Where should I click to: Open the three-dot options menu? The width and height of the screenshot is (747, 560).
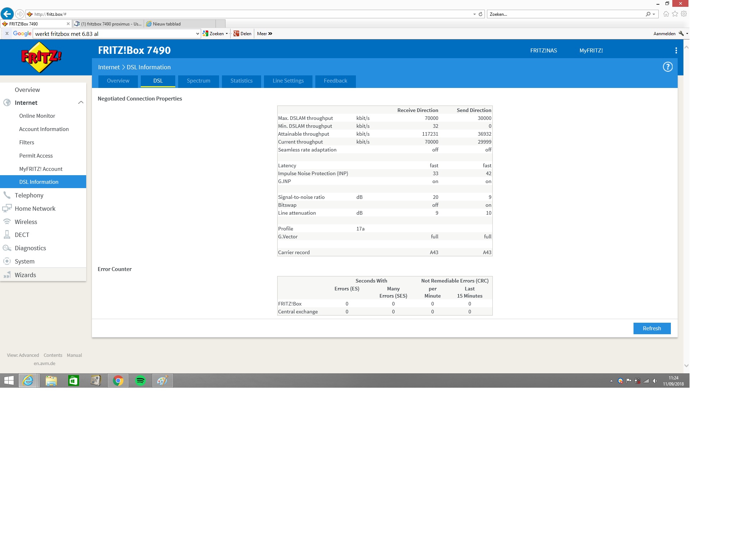(676, 51)
